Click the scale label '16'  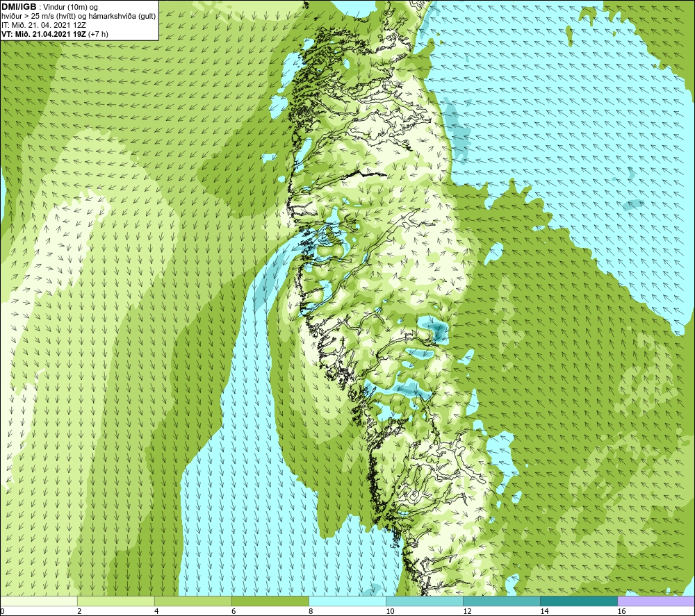click(x=621, y=612)
